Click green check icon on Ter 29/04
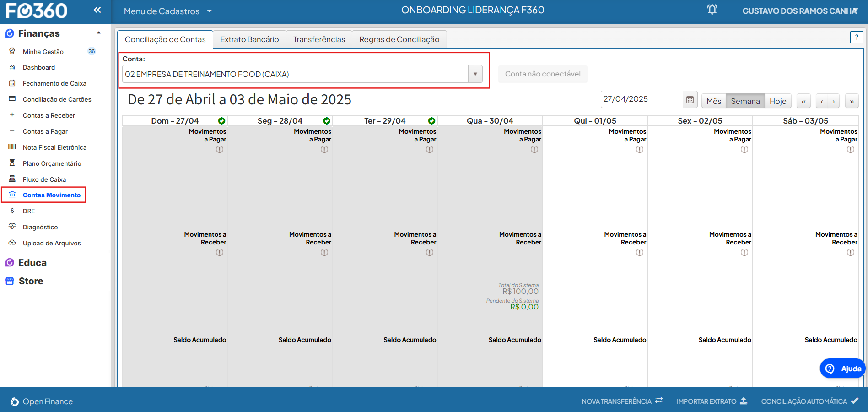This screenshot has width=868, height=412. click(431, 121)
